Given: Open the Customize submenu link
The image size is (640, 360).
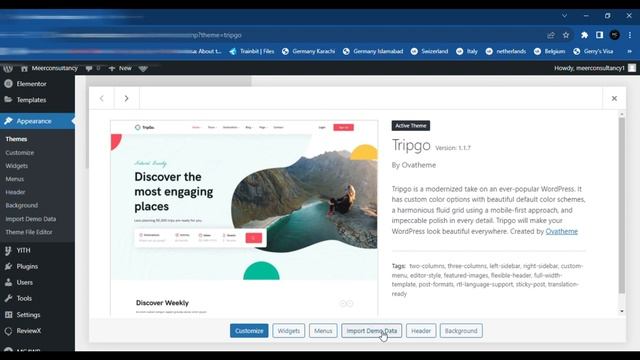Looking at the screenshot, I should point(20,152).
